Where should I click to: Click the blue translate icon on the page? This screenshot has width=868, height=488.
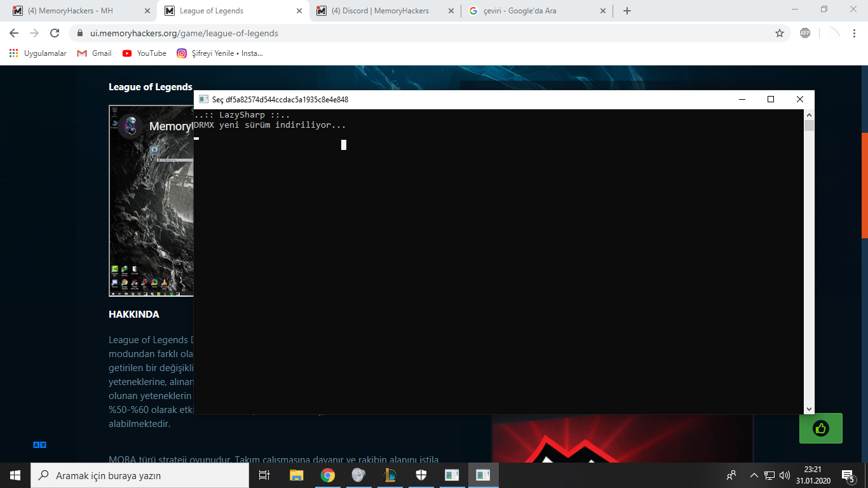coord(39,445)
